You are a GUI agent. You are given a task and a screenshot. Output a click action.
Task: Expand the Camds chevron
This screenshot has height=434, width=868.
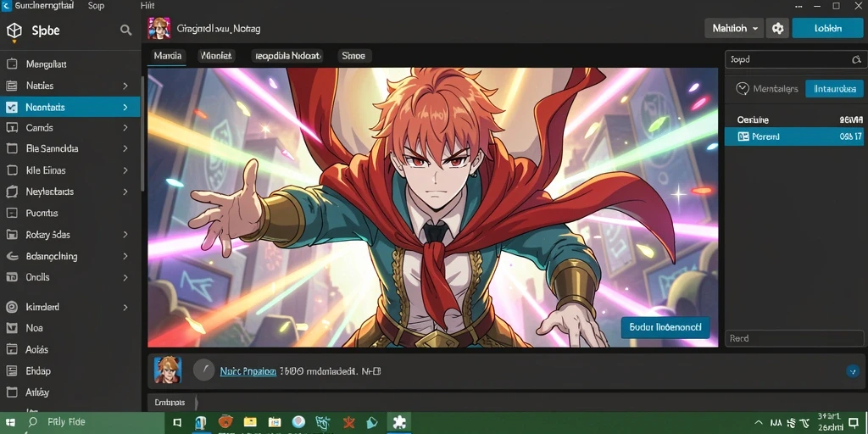(x=125, y=128)
